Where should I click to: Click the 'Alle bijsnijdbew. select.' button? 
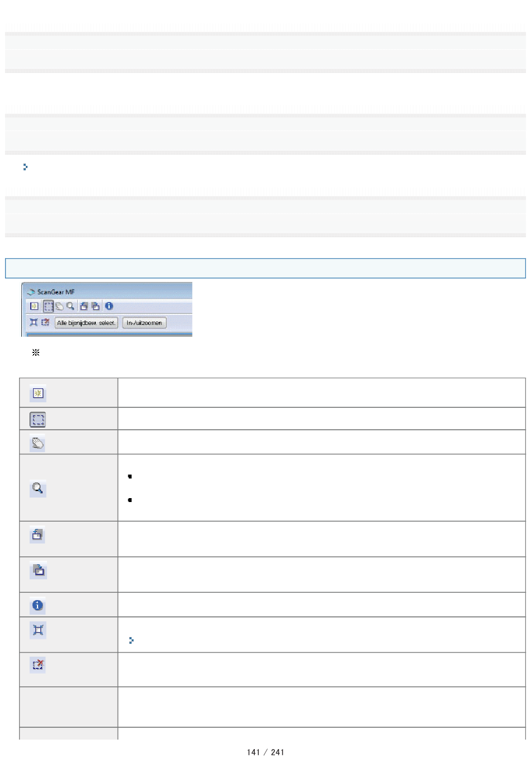point(86,323)
